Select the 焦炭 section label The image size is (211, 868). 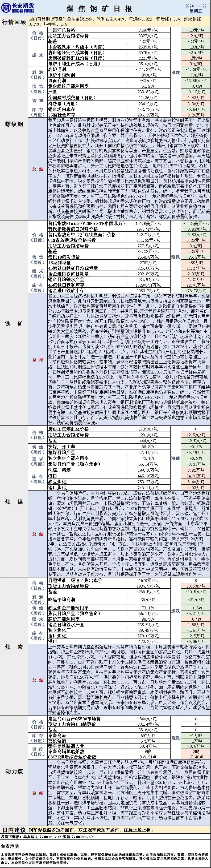pyautogui.click(x=14, y=647)
